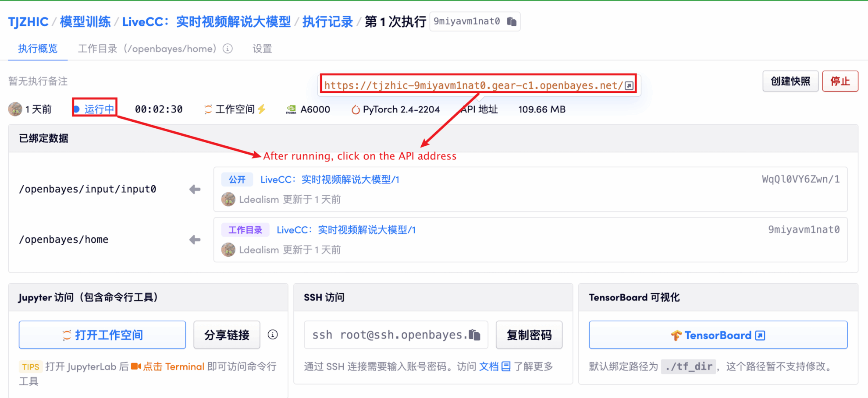Viewport: 868px width, 398px height.
Task: Open the tjzhic gear-c1 openbayes API URL
Action: 473,85
